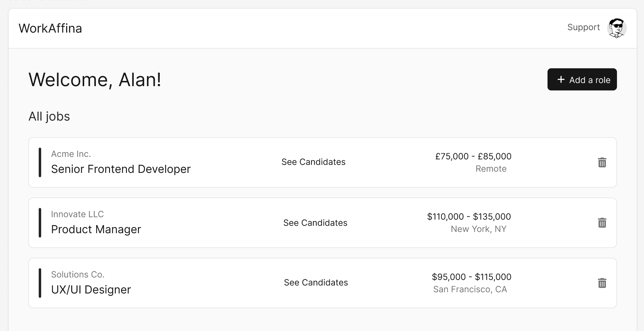Click the San Francisco, CA location
Image resolution: width=644 pixels, height=331 pixels.
470,289
